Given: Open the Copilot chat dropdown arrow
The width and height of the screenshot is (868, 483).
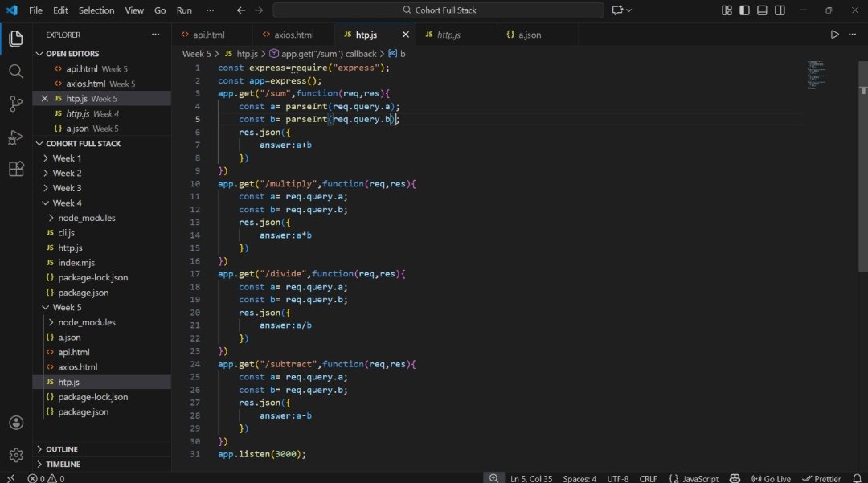Looking at the screenshot, I should point(628,10).
